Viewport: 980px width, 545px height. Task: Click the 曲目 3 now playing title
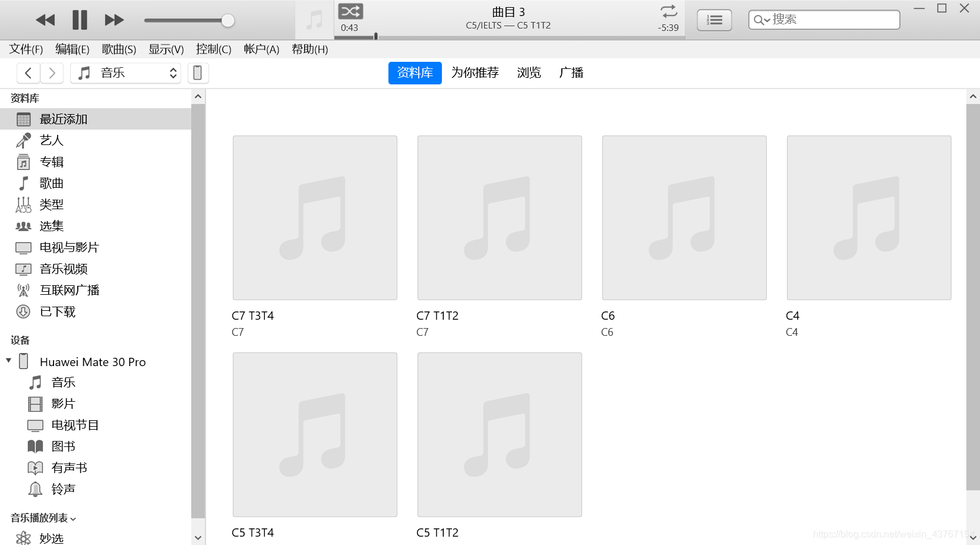pos(508,12)
